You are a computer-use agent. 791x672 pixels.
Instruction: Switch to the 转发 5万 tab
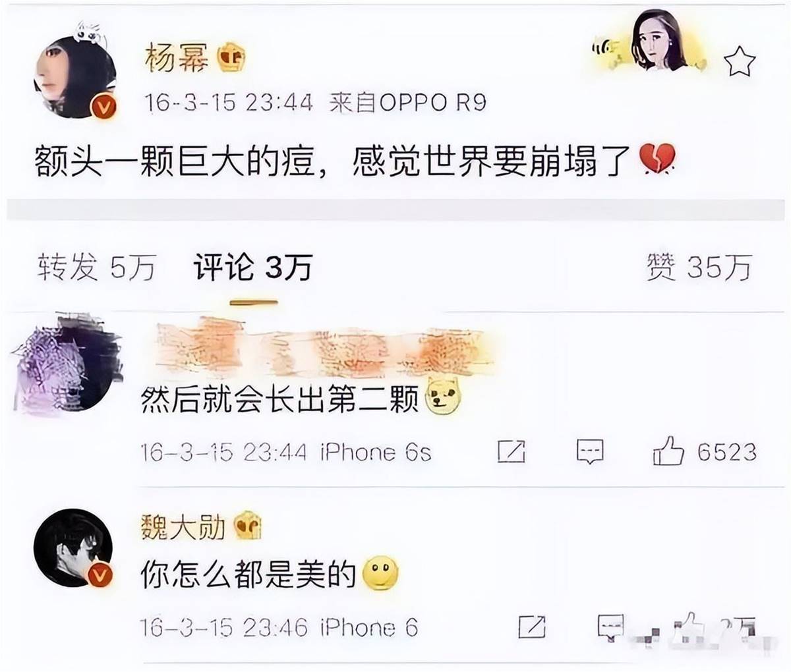tap(96, 267)
